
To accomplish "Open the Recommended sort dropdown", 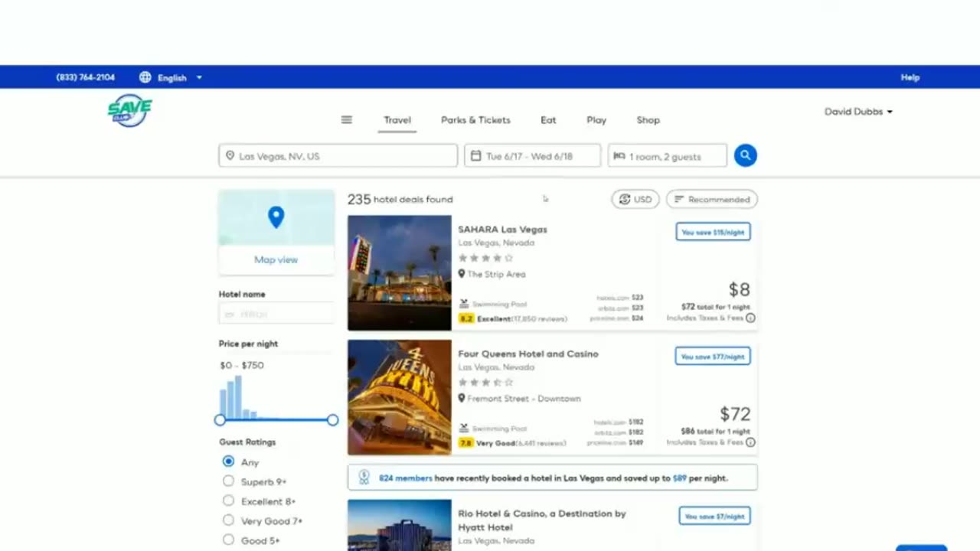I will tap(712, 199).
